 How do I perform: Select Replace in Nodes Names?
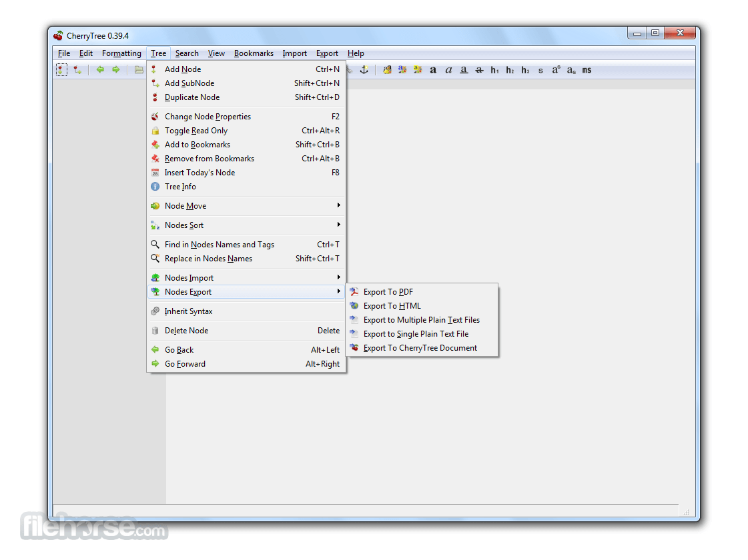[x=246, y=259]
